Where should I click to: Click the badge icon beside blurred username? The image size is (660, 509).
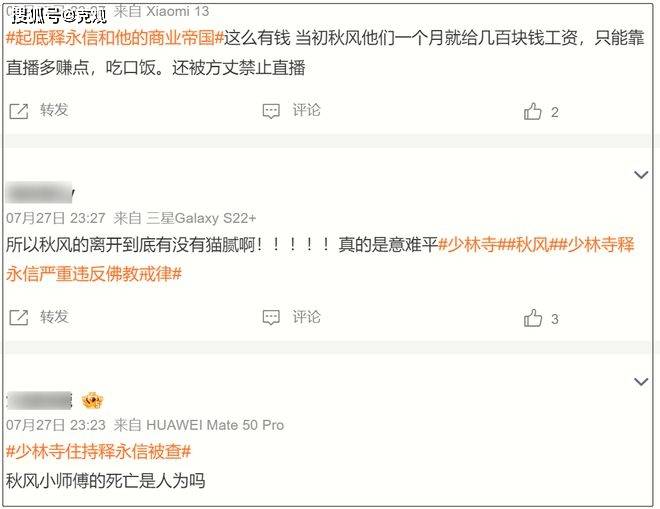click(x=93, y=400)
